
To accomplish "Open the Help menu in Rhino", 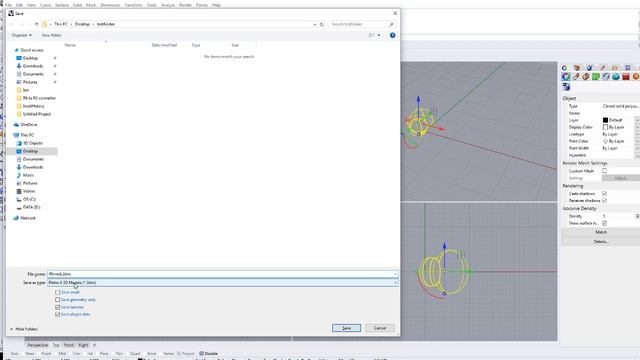I will [216, 5].
